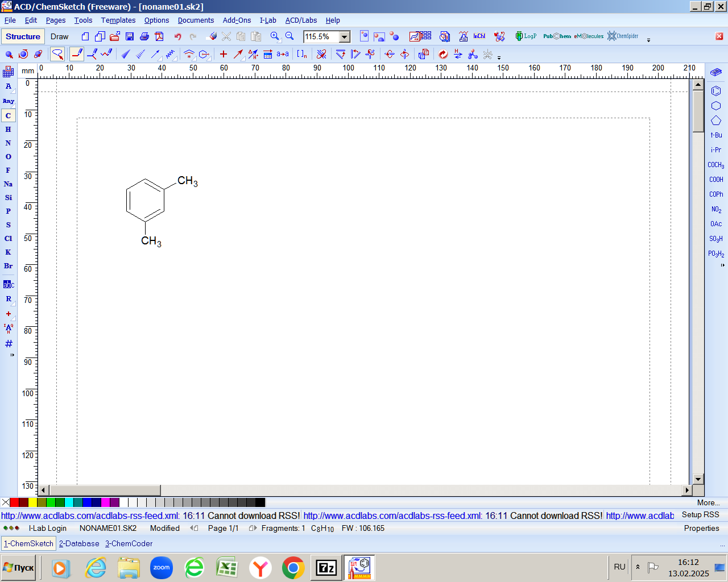Click Setup RSS
The width and height of the screenshot is (728, 582).
pos(700,515)
